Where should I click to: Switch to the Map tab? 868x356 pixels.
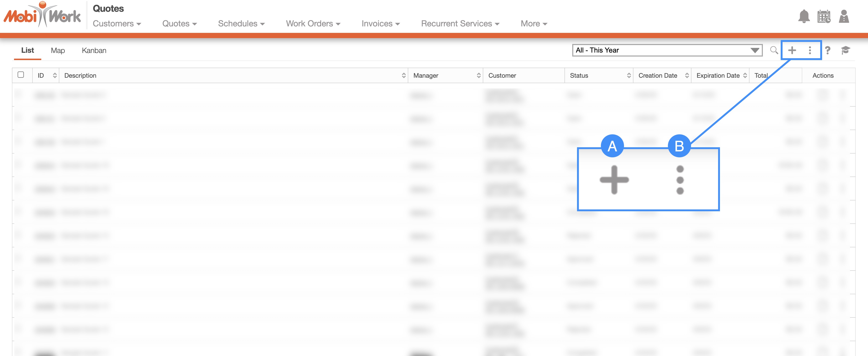(58, 50)
